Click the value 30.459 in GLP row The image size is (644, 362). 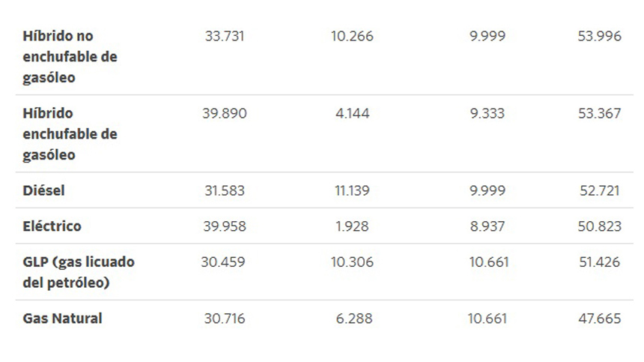pos(223,262)
